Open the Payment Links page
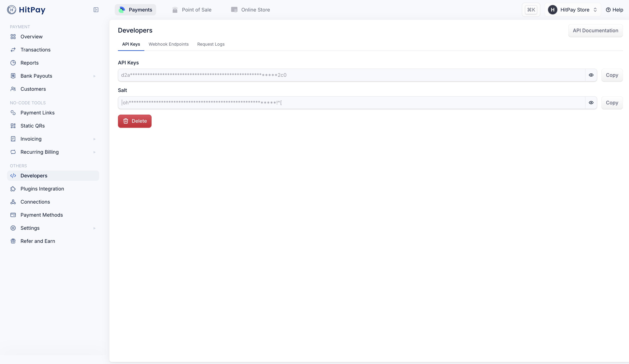This screenshot has height=364, width=629. (37, 113)
